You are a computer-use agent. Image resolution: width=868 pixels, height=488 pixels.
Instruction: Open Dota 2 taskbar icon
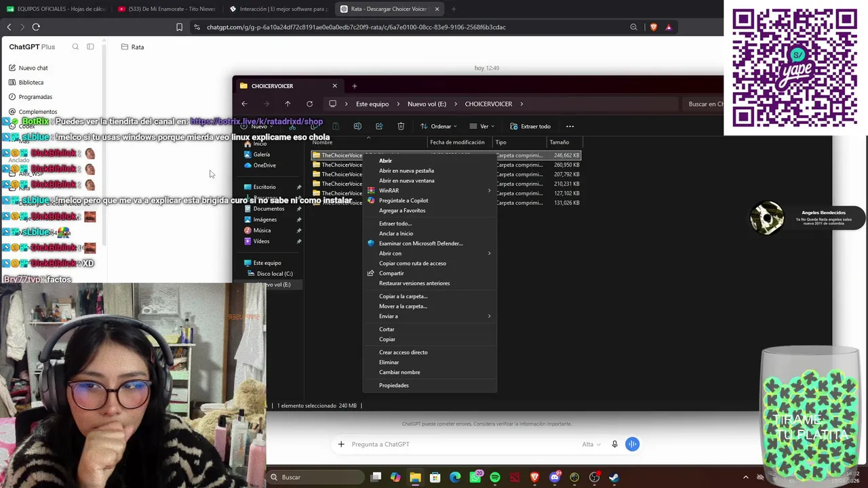pos(515,477)
